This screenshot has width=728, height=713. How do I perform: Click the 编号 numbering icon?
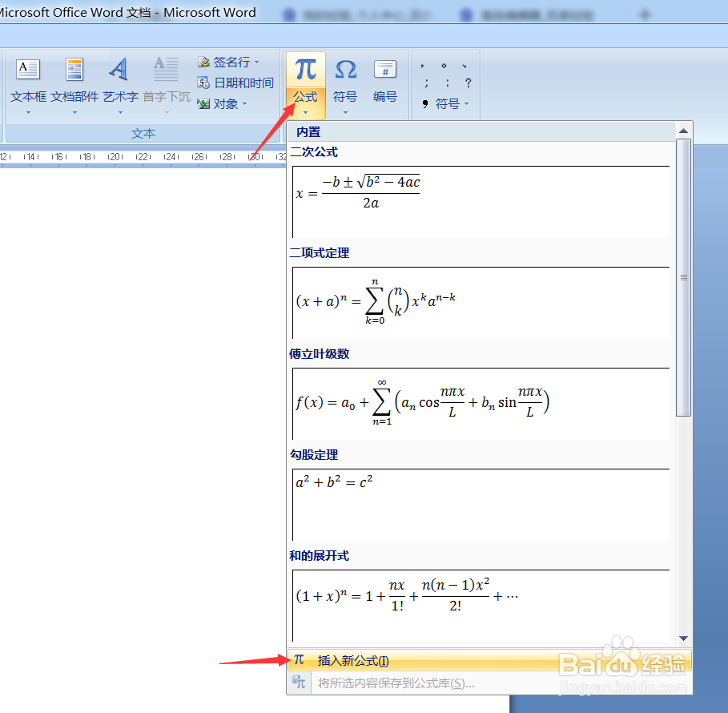coord(385,70)
